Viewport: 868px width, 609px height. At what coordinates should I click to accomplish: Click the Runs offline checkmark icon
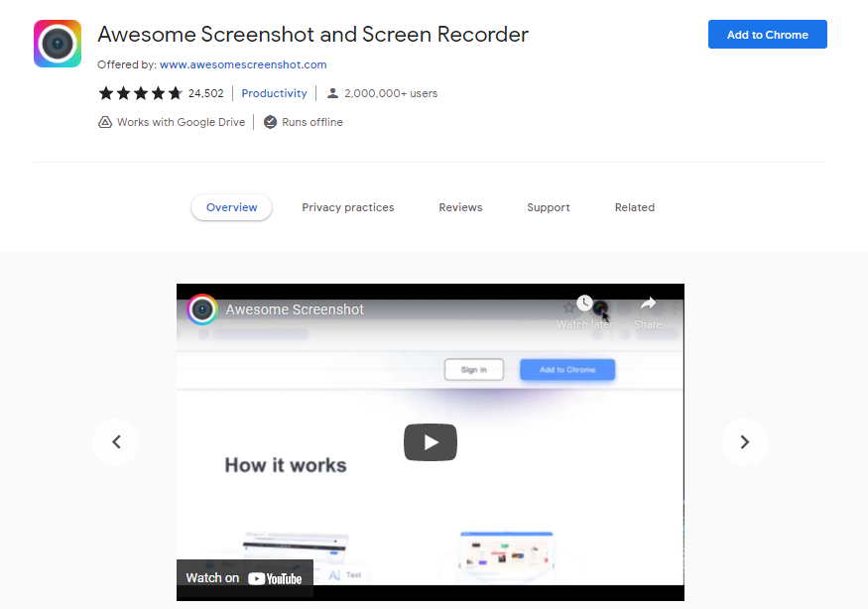coord(270,122)
